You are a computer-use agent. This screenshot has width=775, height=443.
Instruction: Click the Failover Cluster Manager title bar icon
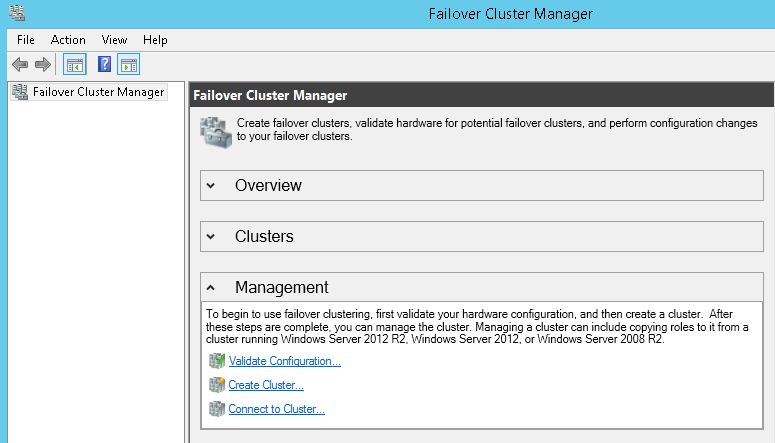tap(17, 13)
